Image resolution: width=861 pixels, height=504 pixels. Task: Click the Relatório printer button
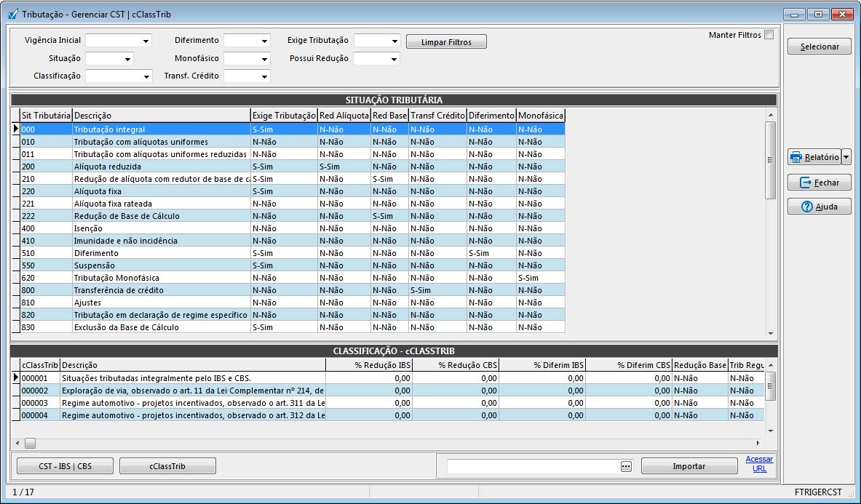tap(814, 157)
